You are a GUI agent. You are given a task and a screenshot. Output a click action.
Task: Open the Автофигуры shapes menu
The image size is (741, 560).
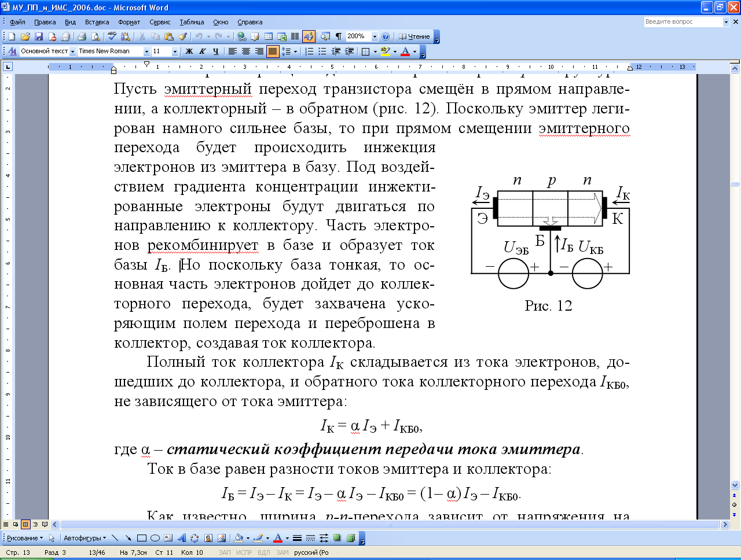pyautogui.click(x=85, y=538)
